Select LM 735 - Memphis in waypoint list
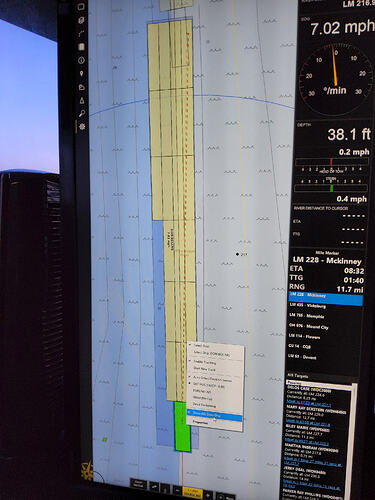Image resolution: width=375 pixels, height=500 pixels. point(325,316)
